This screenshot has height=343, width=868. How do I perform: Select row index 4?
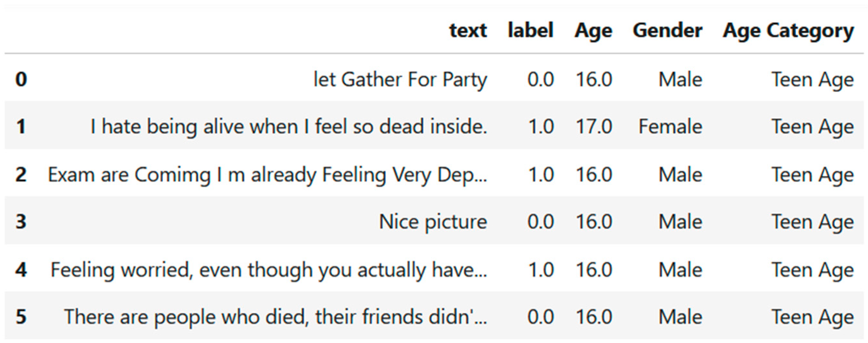[21, 270]
